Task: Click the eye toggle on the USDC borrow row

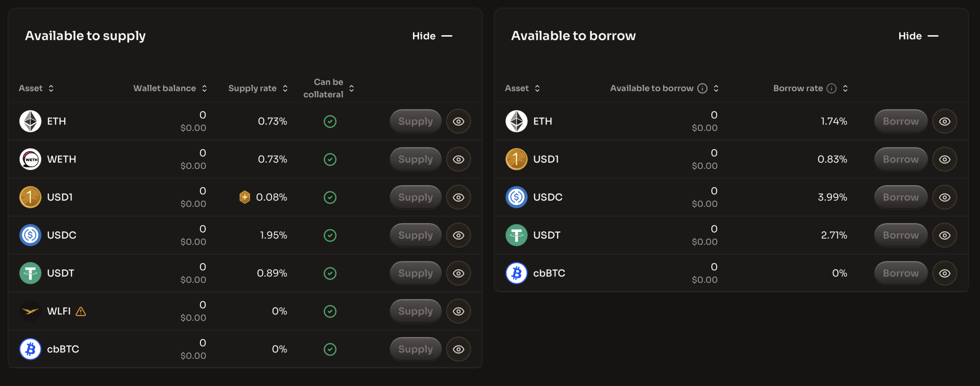Action: 944,197
